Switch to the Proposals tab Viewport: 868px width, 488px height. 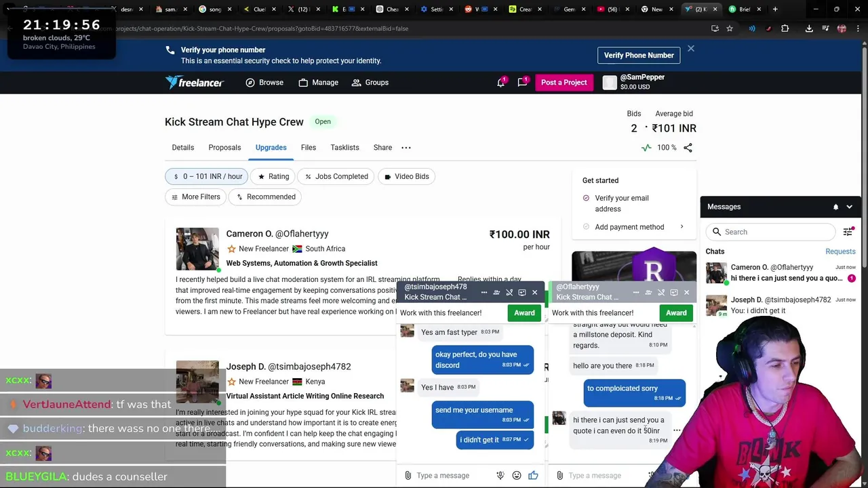click(224, 147)
